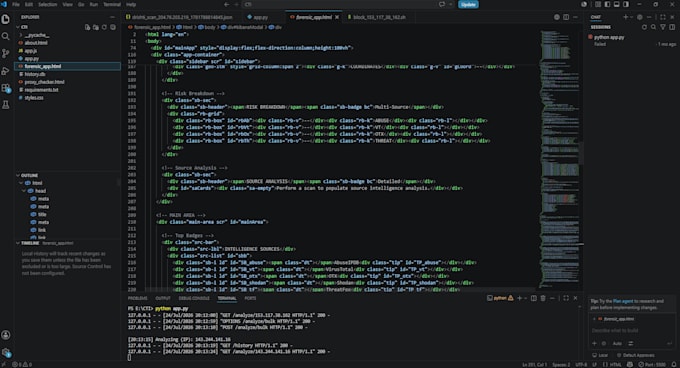Open notifications bell in status bar
This screenshot has width=680, height=368.
click(x=674, y=365)
